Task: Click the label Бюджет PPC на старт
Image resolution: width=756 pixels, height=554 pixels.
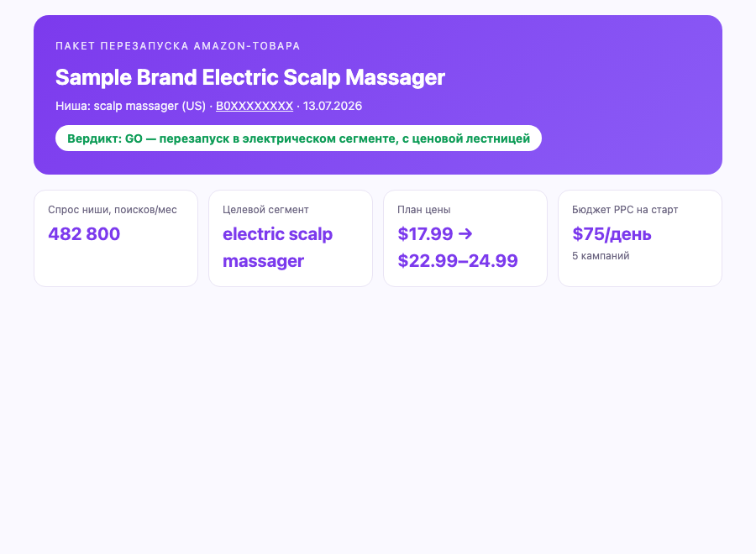Action: 625,210
